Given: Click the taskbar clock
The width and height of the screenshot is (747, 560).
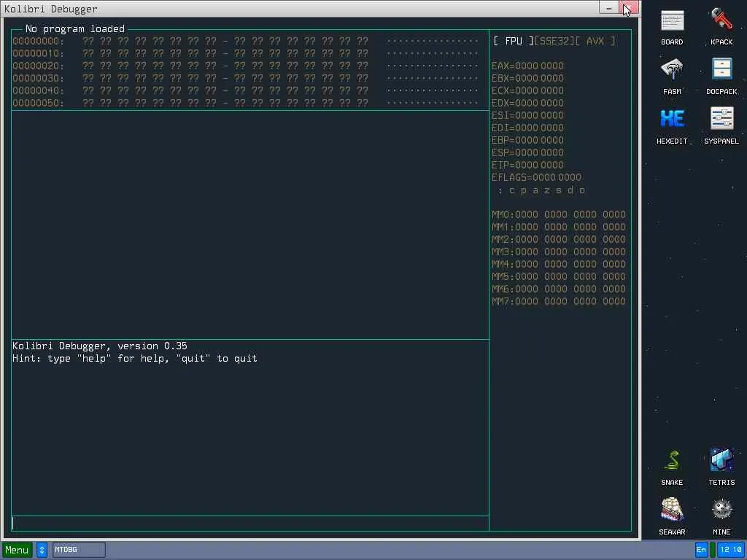Looking at the screenshot, I should point(729,550).
